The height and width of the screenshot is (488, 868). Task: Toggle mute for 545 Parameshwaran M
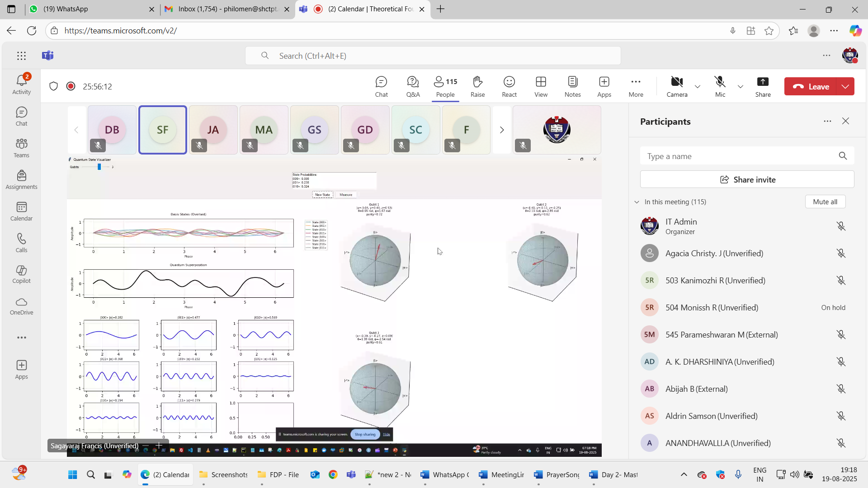[x=841, y=334]
